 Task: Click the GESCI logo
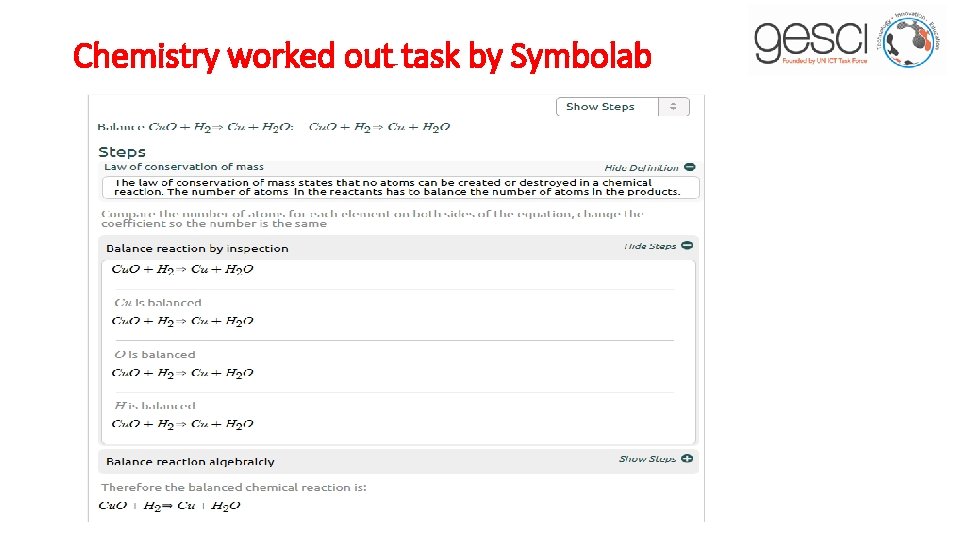click(x=845, y=40)
